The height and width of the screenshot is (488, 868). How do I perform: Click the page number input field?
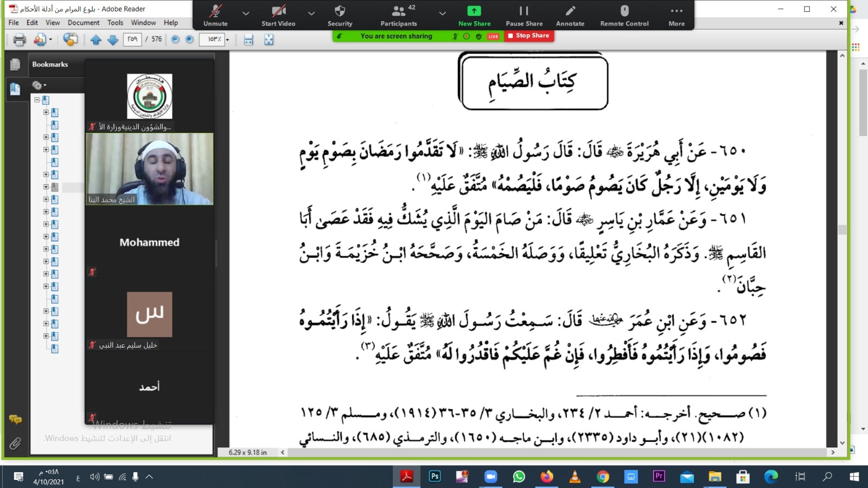click(132, 39)
